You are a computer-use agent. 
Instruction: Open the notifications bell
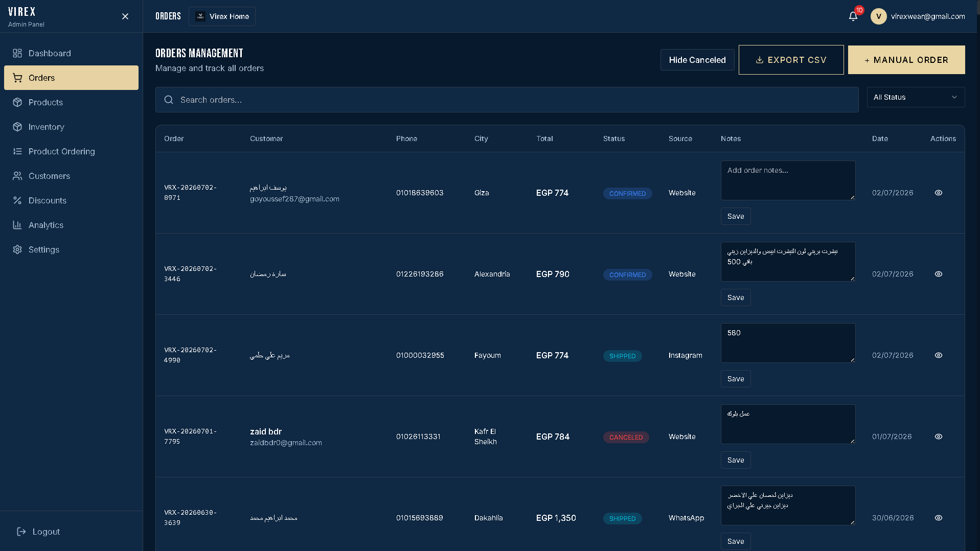click(853, 16)
